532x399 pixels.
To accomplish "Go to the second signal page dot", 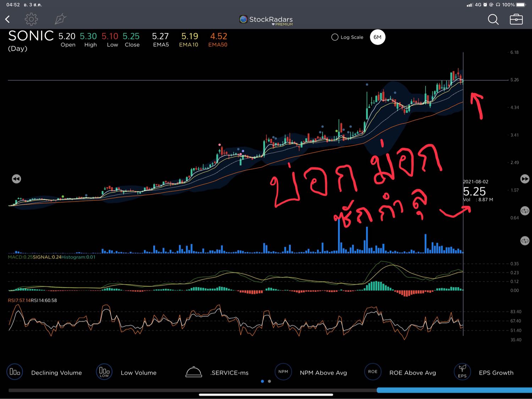I will (x=270, y=381).
